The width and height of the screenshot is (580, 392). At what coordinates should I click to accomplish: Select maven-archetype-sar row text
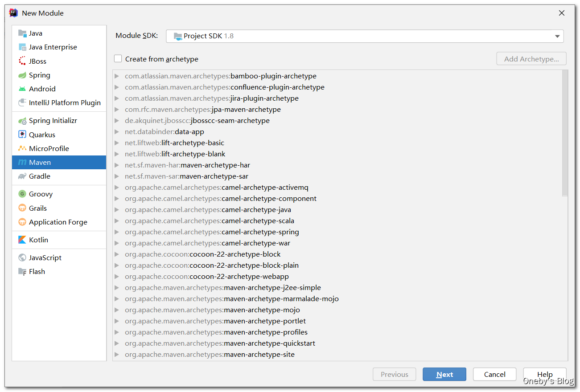[x=187, y=176]
